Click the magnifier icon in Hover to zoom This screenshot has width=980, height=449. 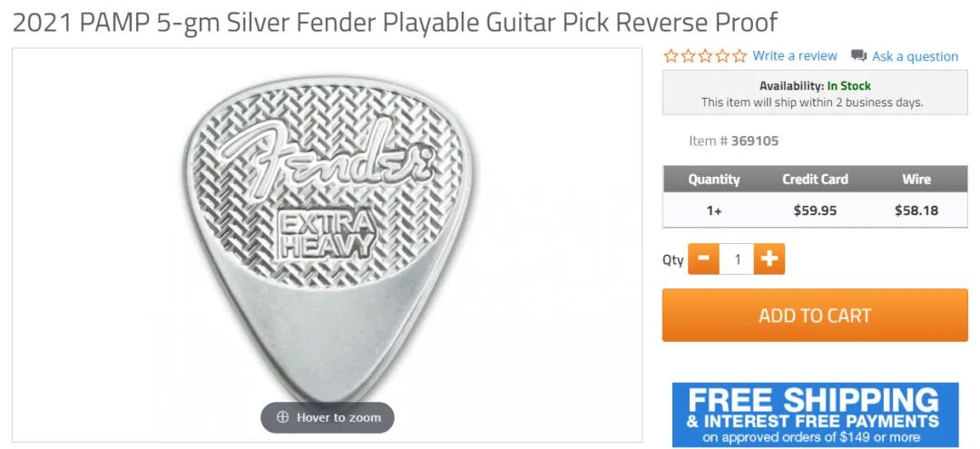(282, 417)
